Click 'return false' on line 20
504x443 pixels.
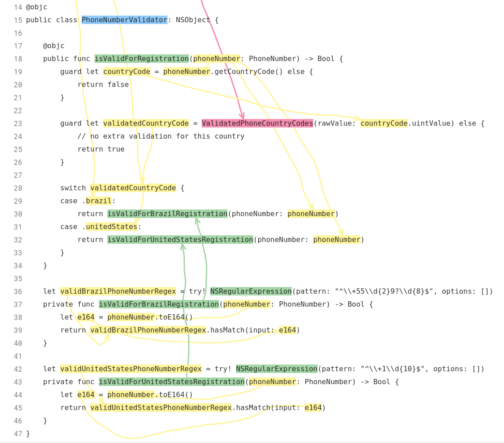pyautogui.click(x=103, y=84)
